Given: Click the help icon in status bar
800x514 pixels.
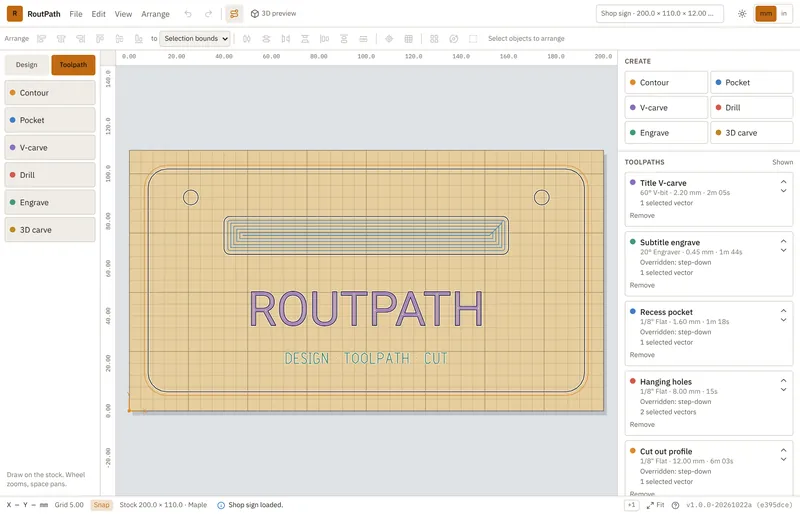Looking at the screenshot, I should [x=675, y=505].
